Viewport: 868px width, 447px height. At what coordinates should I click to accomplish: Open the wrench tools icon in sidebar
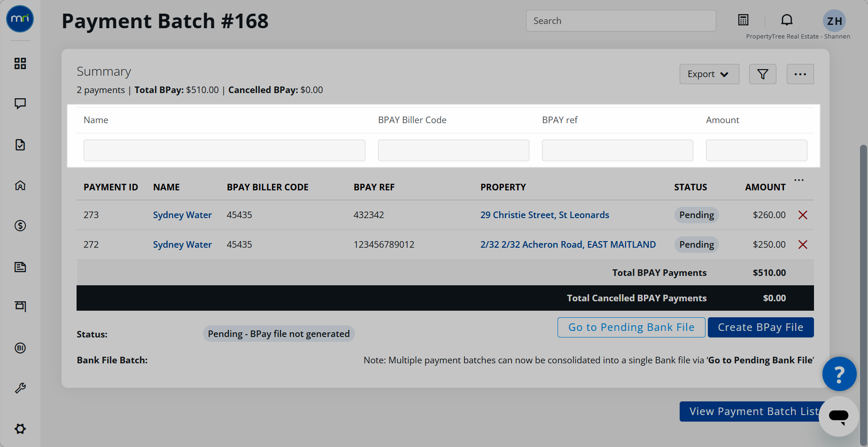(x=20, y=388)
